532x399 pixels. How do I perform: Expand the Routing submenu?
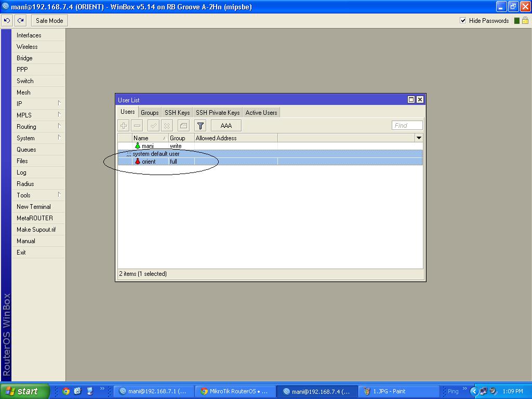[38, 127]
